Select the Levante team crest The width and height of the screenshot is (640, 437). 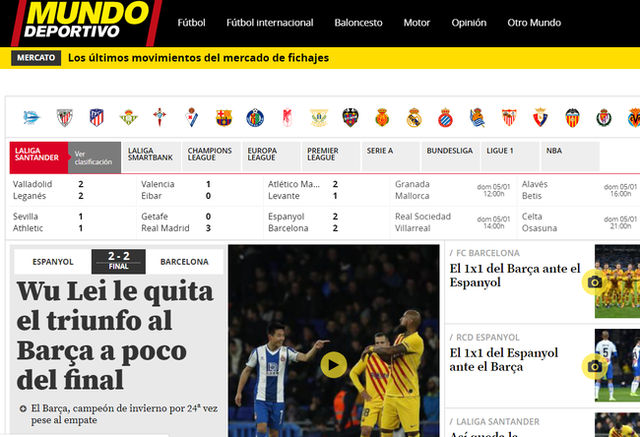click(x=350, y=117)
